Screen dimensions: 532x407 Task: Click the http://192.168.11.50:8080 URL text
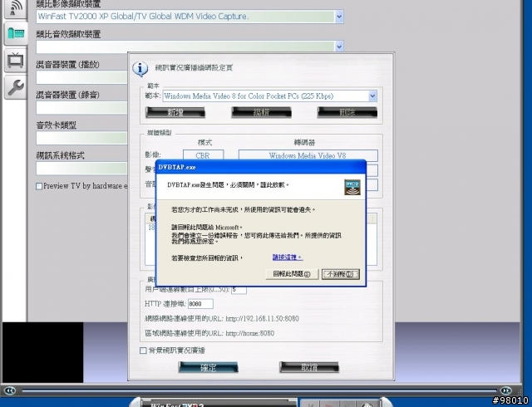pos(263,318)
